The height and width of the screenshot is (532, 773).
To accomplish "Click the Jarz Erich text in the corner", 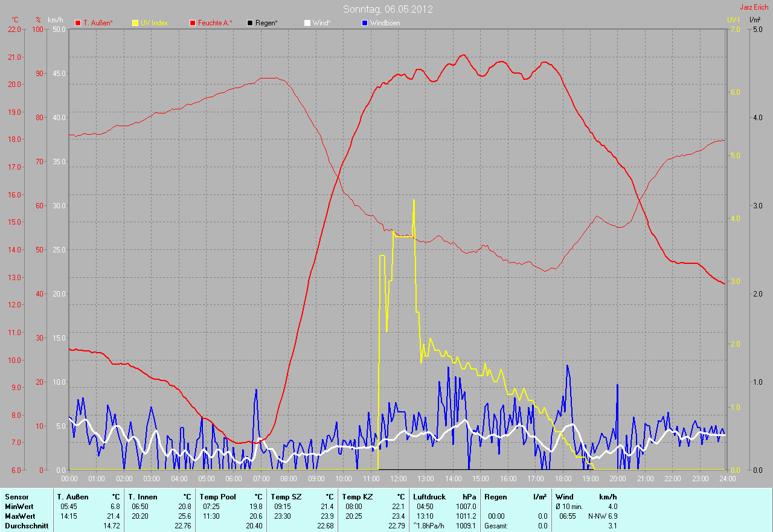I will 754,7.
